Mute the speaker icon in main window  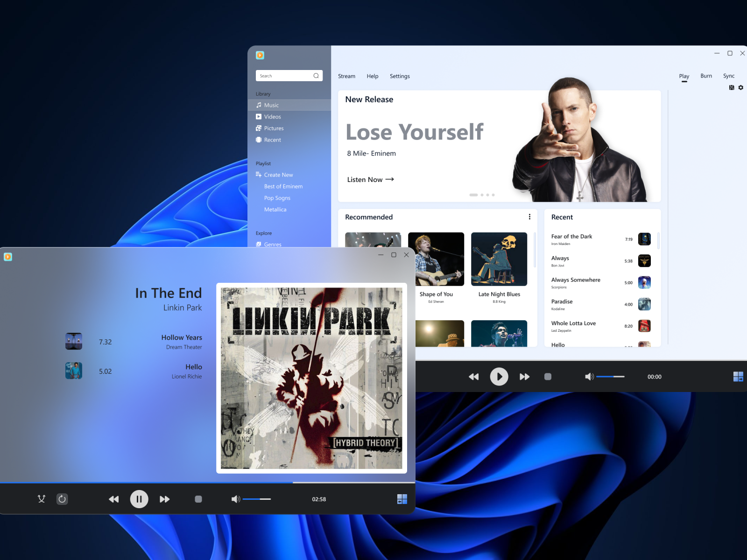[x=589, y=377]
